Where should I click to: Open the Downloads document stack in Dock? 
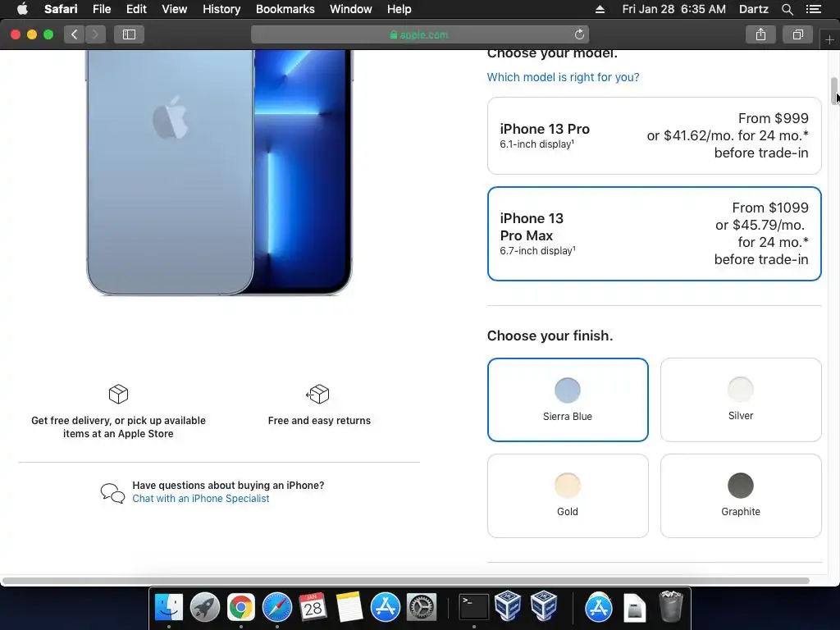635,608
